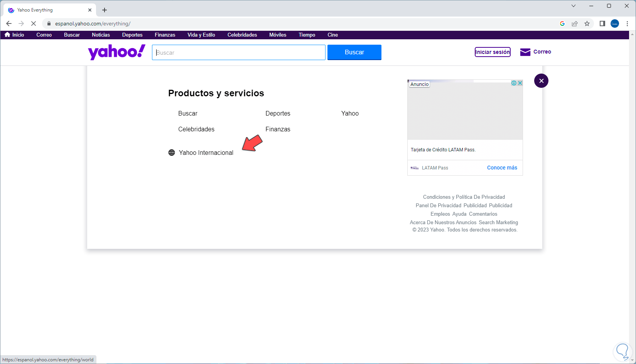Image resolution: width=636 pixels, height=364 pixels.
Task: Open a new browser tab
Action: 105,10
